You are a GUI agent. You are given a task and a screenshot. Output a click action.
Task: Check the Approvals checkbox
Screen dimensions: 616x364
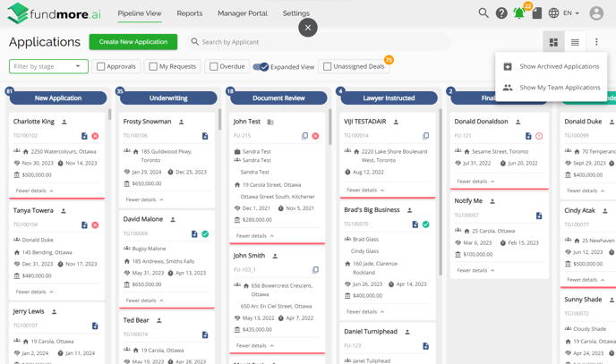click(101, 67)
